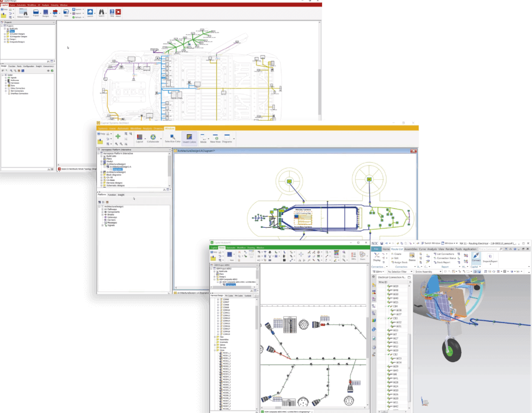Click the Data icon in Capital Design ribbon
The height and width of the screenshot is (413, 532).
[x=66, y=13]
